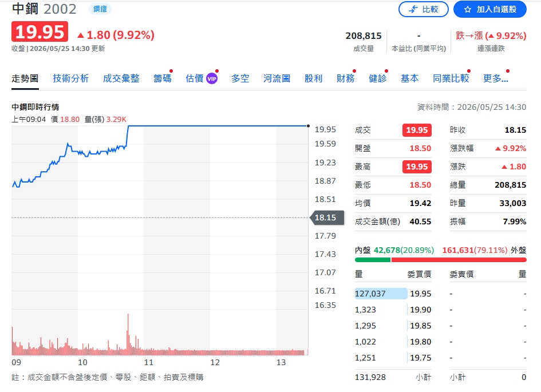Click the red 外盤 bar segment
Viewport: 541px width, 392px height.
coord(459,260)
